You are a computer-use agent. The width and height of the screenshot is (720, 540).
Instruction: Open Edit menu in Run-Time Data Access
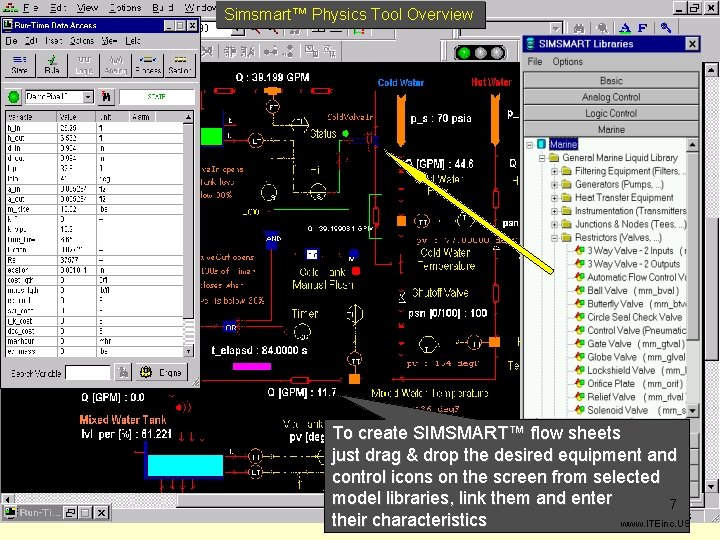coord(31,41)
